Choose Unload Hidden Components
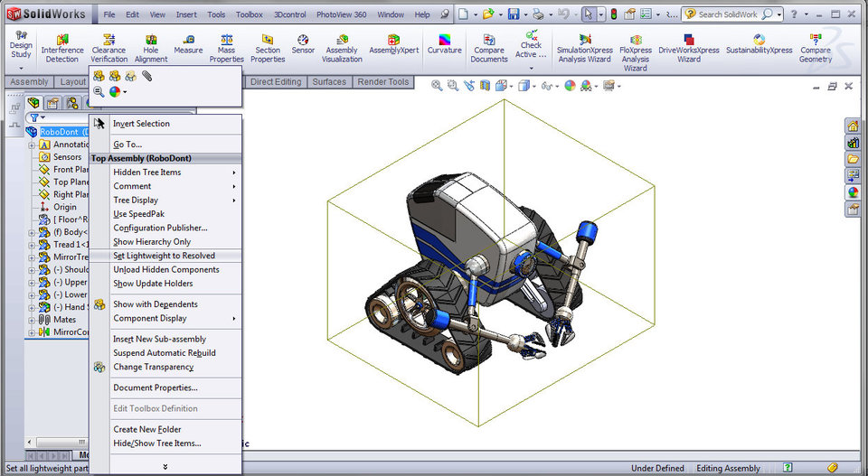 [165, 270]
